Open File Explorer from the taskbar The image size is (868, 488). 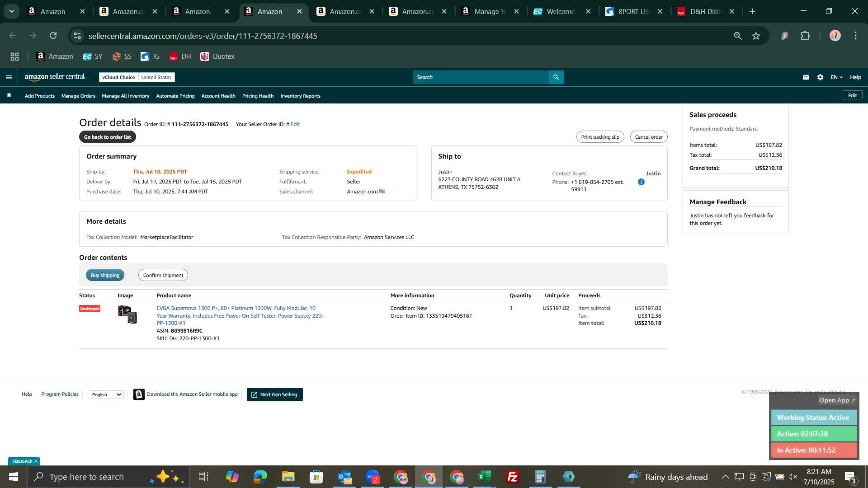(288, 477)
